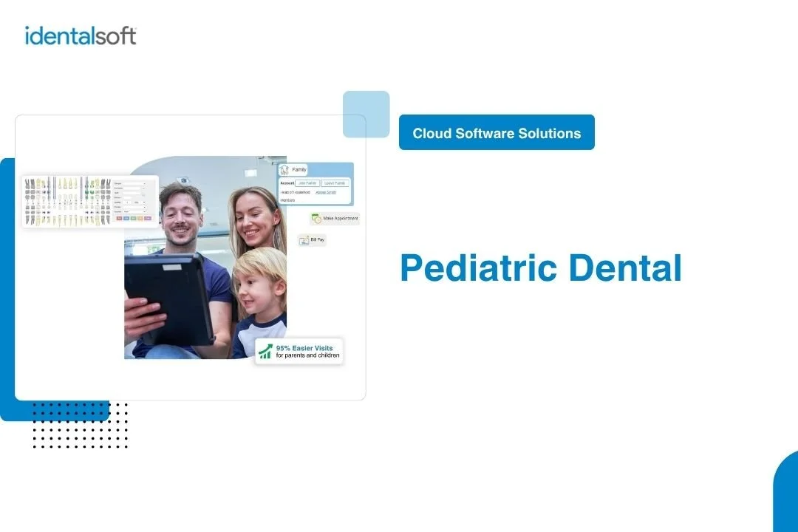Open Alyssa Smith's head of household profile
This screenshot has width=798, height=532.
tap(326, 192)
